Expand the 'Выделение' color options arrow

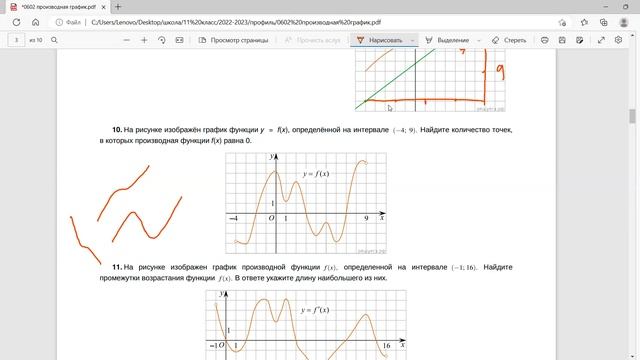click(x=479, y=40)
